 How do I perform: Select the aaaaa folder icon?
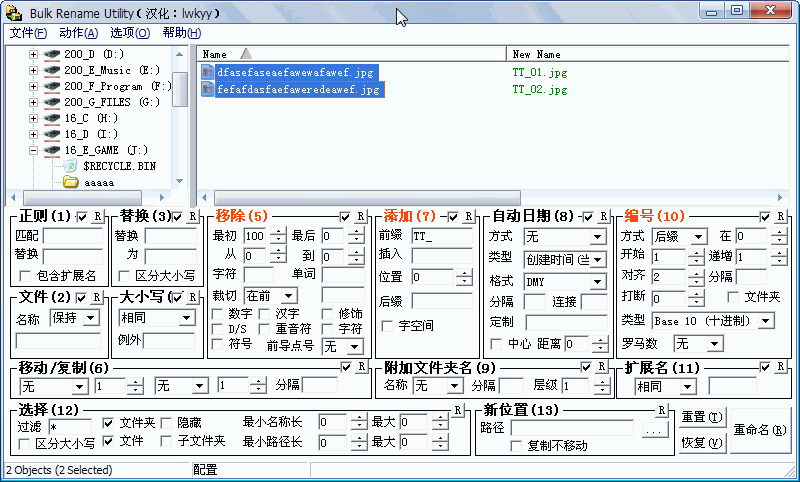click(x=70, y=182)
